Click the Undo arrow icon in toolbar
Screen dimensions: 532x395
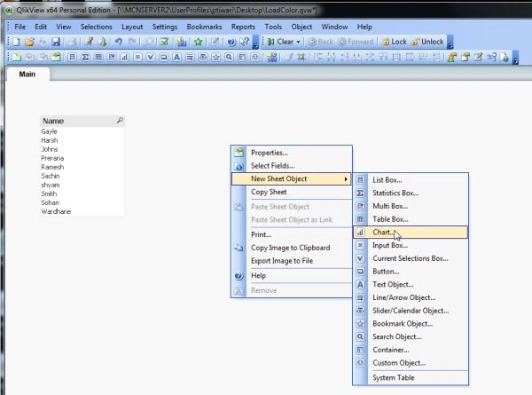click(x=118, y=42)
